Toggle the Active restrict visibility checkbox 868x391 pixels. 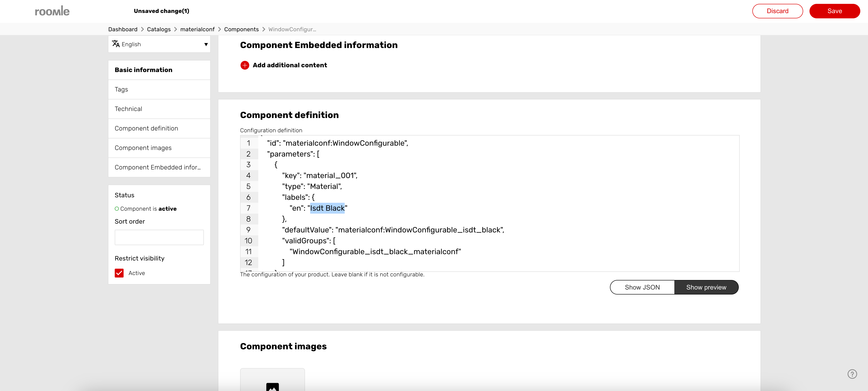[x=119, y=273]
